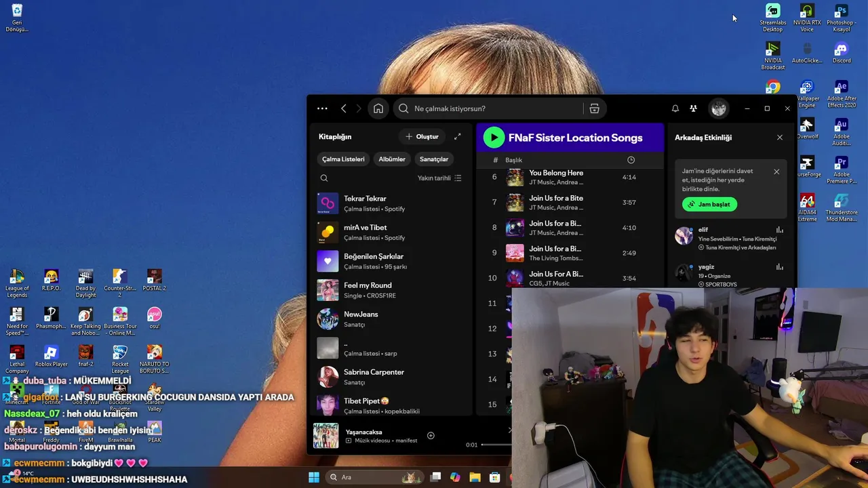Close the Arkadaş Etkinliği panel

click(780, 138)
